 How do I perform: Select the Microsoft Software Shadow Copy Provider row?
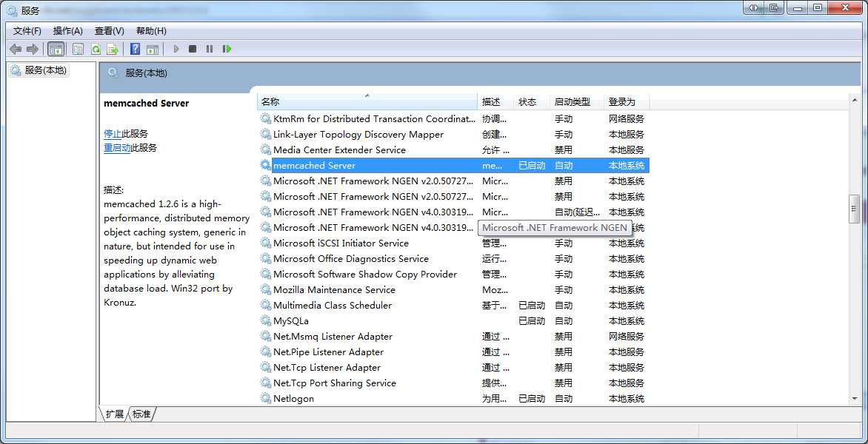[453, 275]
